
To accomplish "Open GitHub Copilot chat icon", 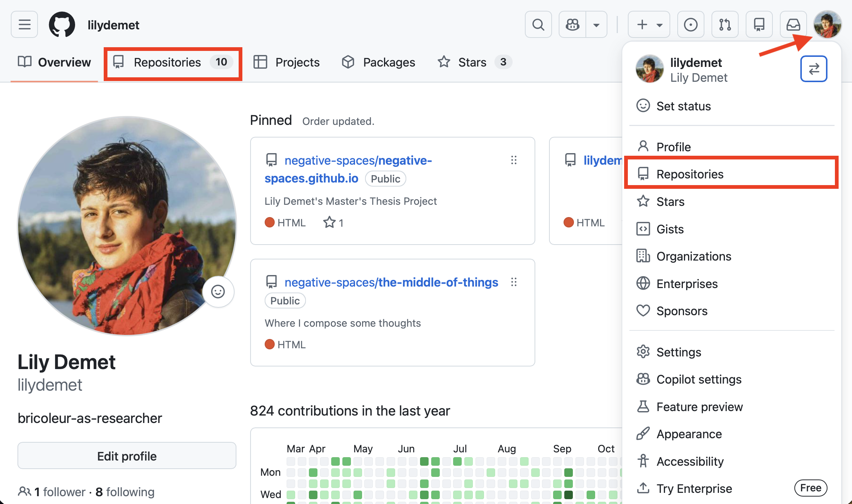I will 572,25.
